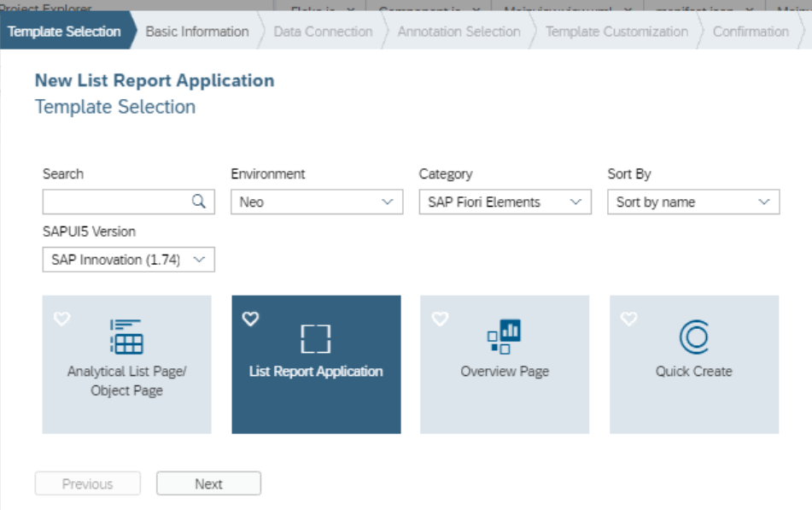Mark Quick Create as favorite
812x510 pixels.
pyautogui.click(x=628, y=319)
